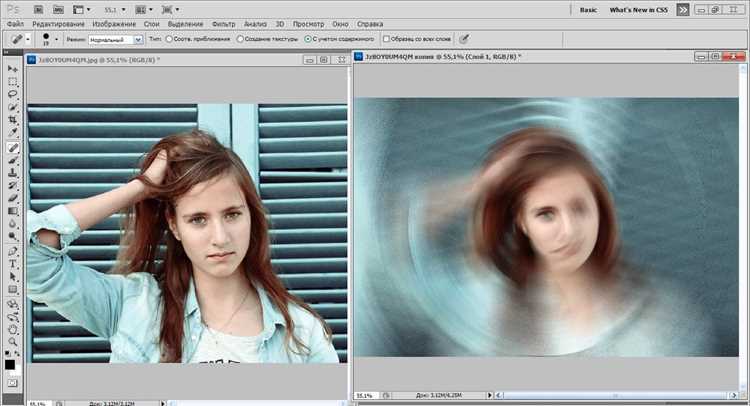
Task: Launch Bridge from application bar
Action: coord(39,10)
